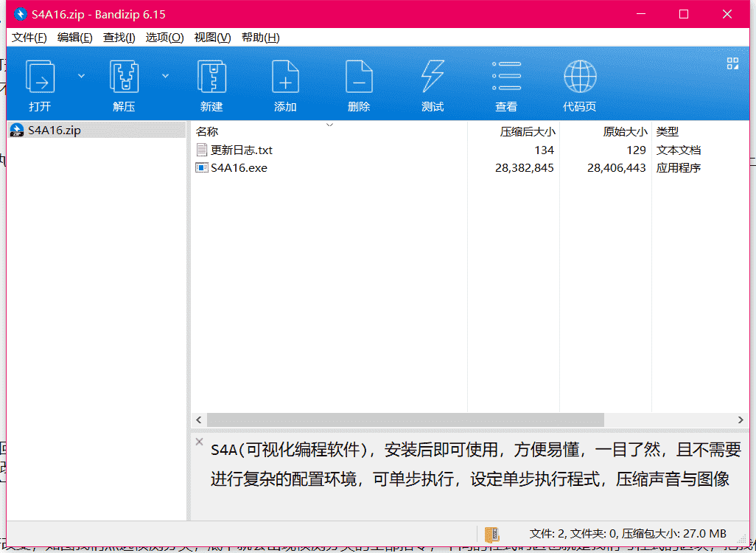The image size is (756, 553).
Task: Click original size 28,406,443 cell
Action: [617, 168]
